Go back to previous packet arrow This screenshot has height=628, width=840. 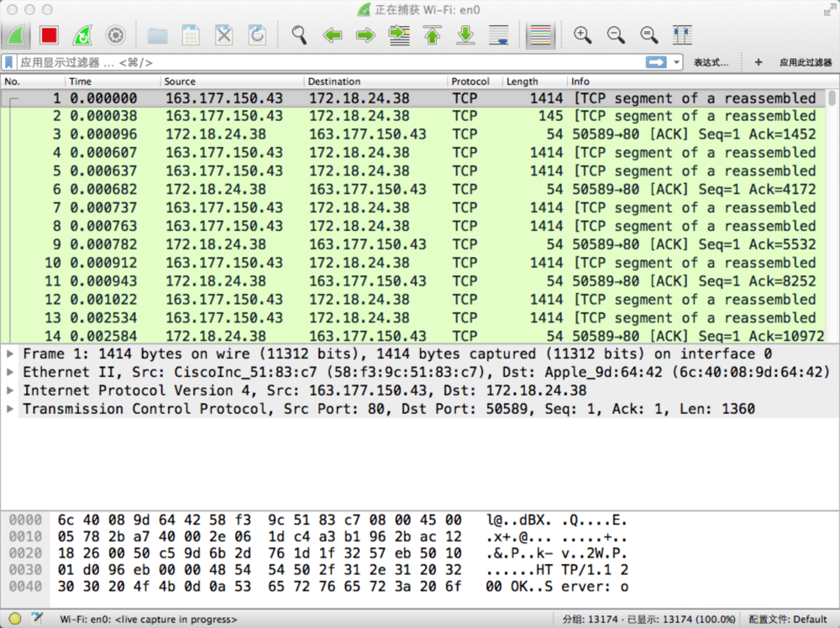332,35
